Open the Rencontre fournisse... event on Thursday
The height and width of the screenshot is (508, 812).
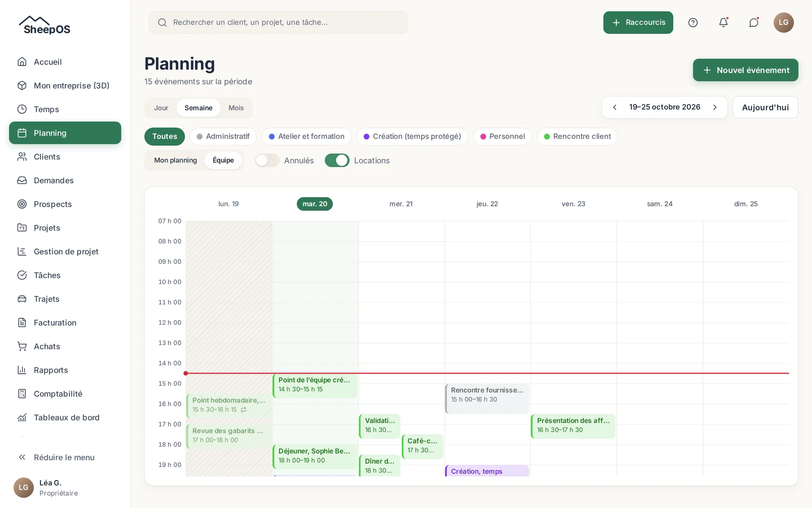tap(487, 398)
